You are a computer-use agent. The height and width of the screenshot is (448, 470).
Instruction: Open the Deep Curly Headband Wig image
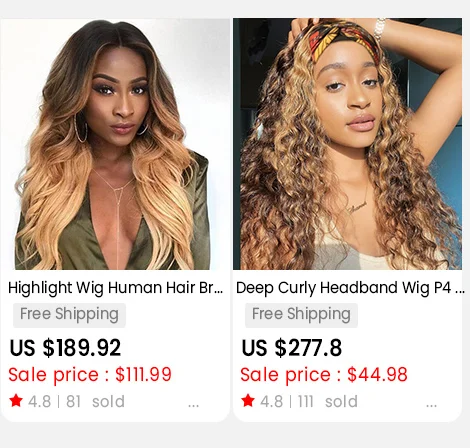(x=347, y=144)
